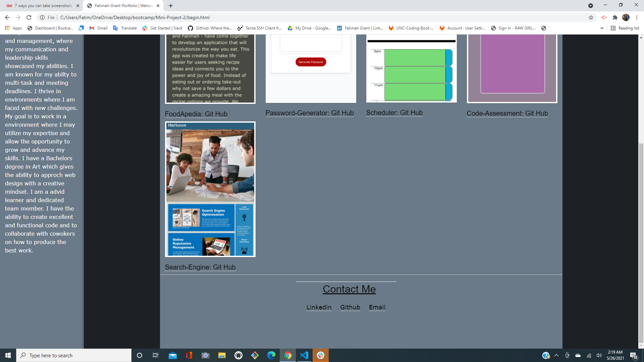The height and width of the screenshot is (362, 644).
Task: Close the Fatimah-Grant-Portfolio tab
Action: coord(158,6)
